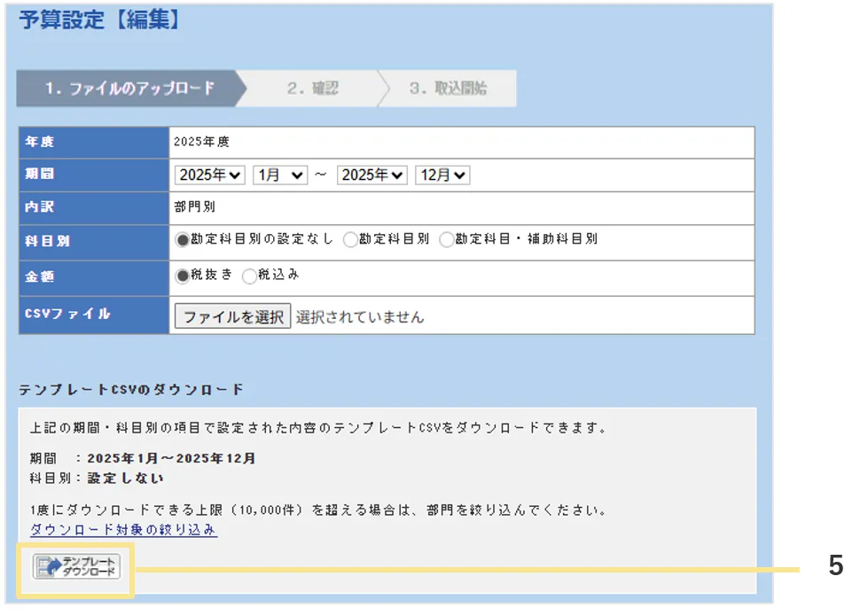
Task: Click the 選択されていません file status text
Action: pyautogui.click(x=360, y=316)
